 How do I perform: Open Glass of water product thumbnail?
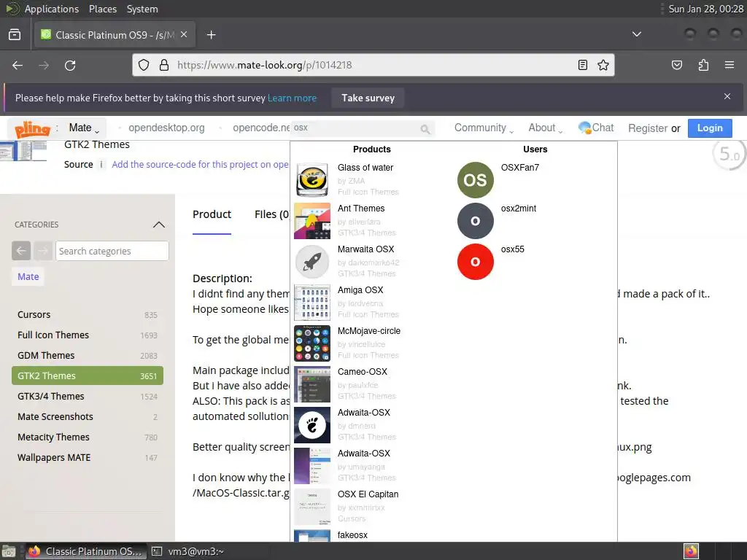(312, 180)
